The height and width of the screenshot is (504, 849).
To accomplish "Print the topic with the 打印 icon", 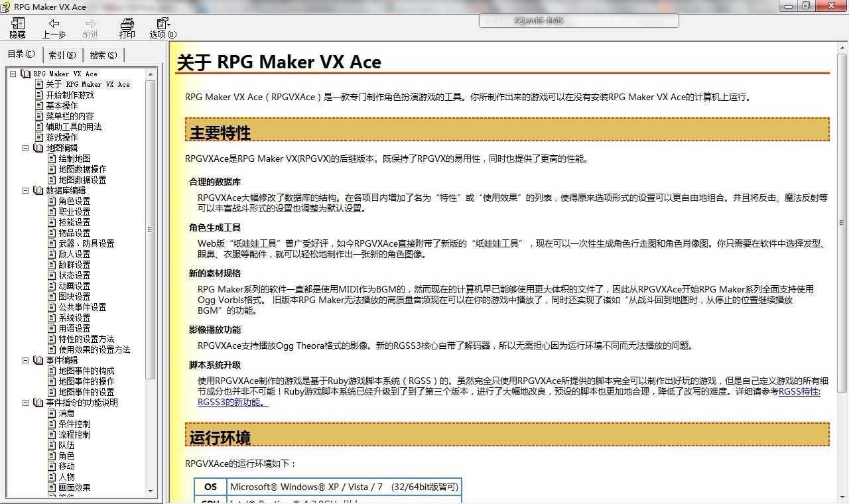I will point(127,24).
